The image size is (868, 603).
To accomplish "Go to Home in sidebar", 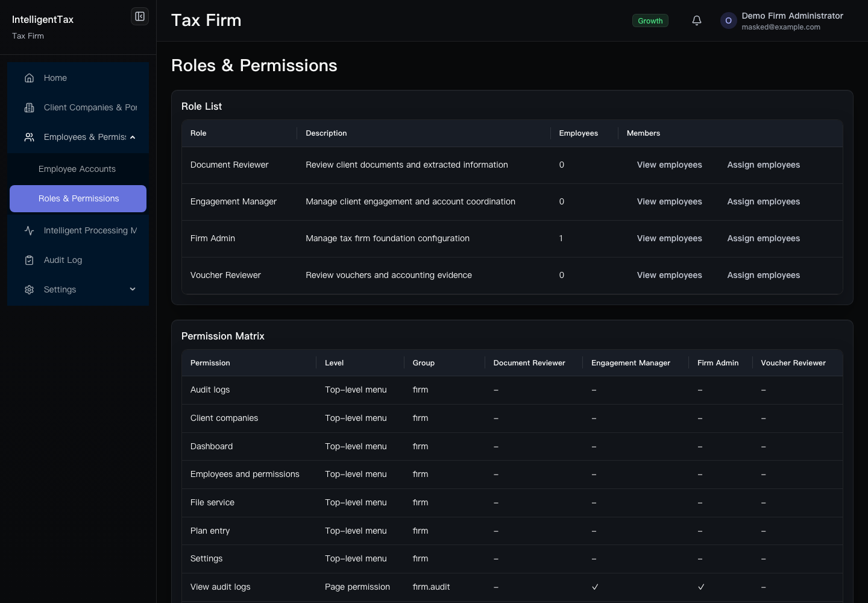I will [78, 78].
